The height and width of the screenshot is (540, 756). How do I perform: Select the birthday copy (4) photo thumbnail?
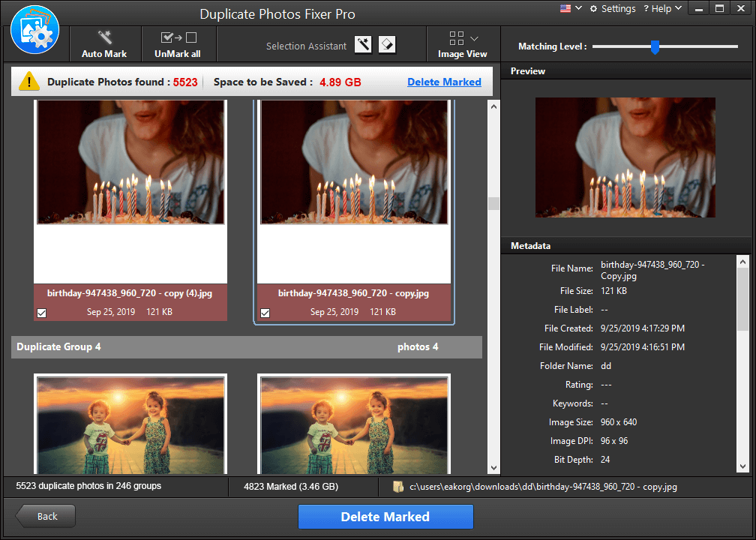pos(130,162)
